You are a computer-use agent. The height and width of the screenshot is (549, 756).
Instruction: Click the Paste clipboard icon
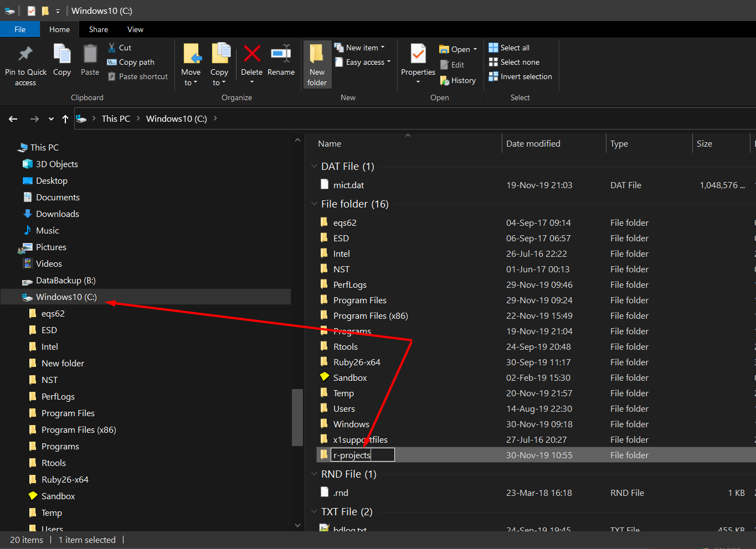(90, 54)
